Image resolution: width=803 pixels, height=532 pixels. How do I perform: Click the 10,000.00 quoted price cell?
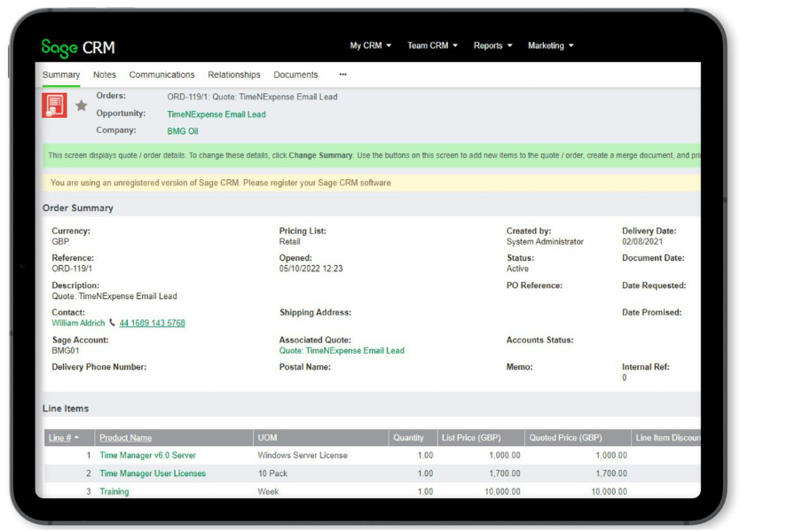609,491
